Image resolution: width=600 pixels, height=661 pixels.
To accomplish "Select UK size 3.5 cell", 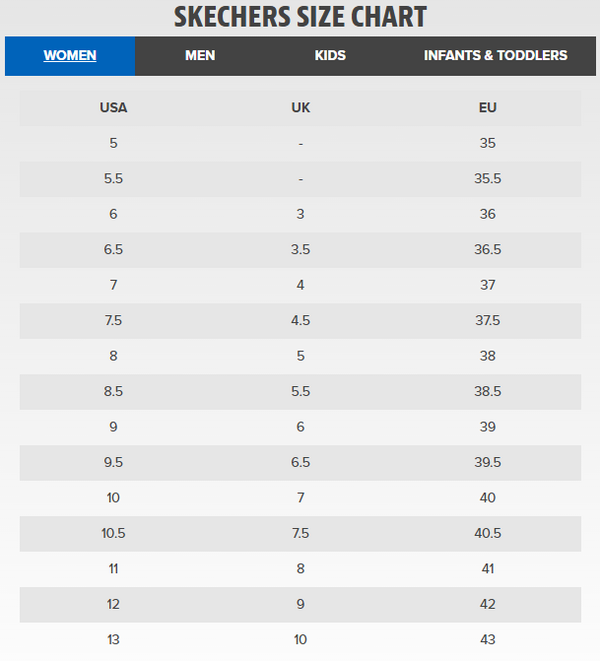I will click(x=300, y=250).
